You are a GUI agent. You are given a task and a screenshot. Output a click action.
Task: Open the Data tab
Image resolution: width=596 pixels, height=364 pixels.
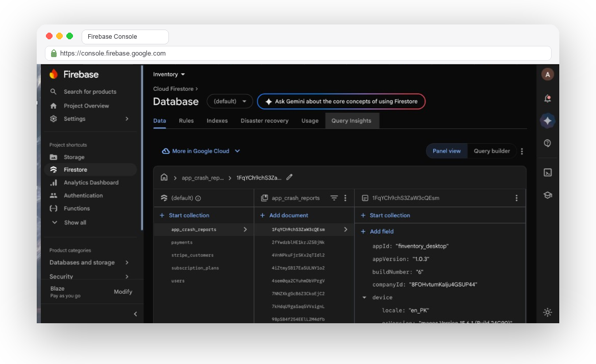pyautogui.click(x=160, y=121)
